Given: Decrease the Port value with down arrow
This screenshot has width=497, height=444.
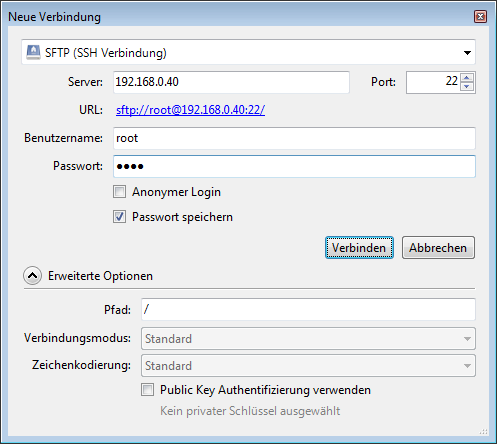Looking at the screenshot, I should [x=467, y=86].
